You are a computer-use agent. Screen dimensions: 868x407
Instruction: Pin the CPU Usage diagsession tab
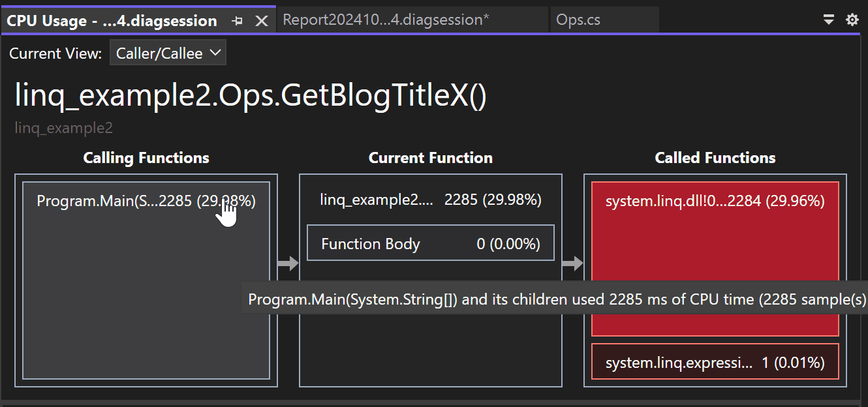tap(237, 20)
